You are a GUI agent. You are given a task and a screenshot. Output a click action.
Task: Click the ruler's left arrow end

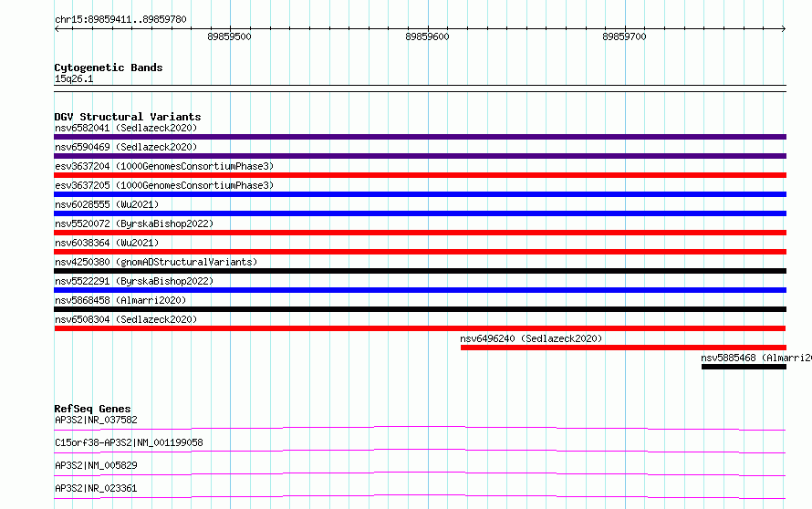click(57, 28)
